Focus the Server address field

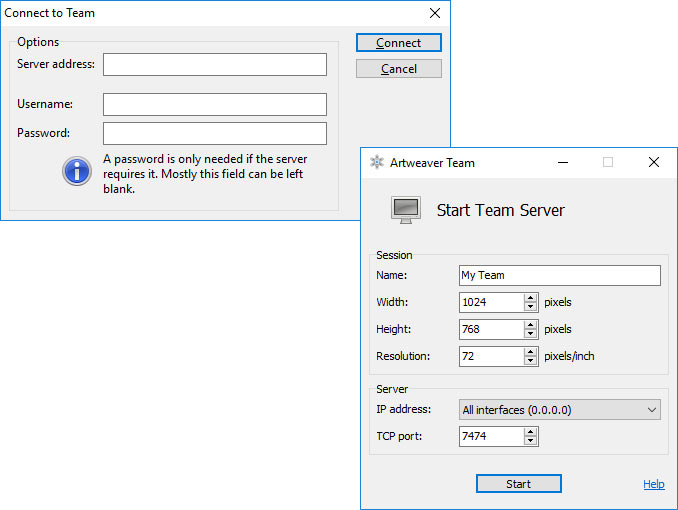[x=215, y=64]
